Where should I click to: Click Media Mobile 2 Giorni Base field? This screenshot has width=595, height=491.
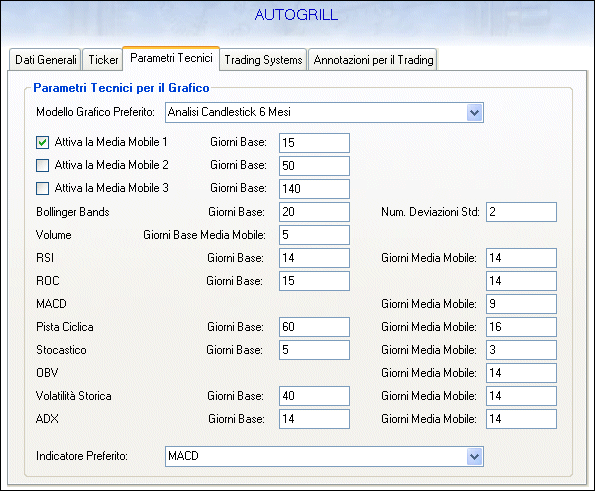click(314, 166)
